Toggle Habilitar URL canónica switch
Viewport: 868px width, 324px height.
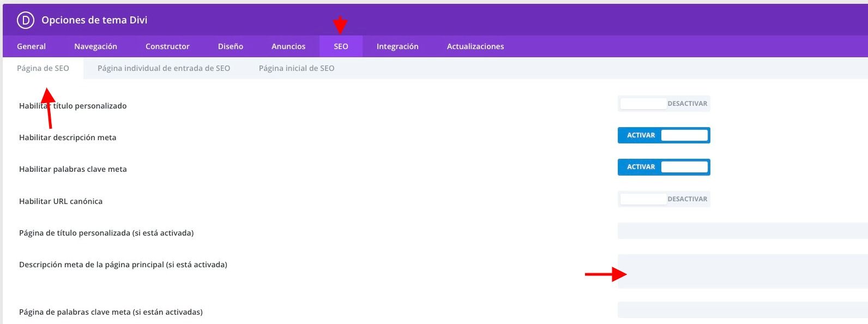tap(664, 199)
